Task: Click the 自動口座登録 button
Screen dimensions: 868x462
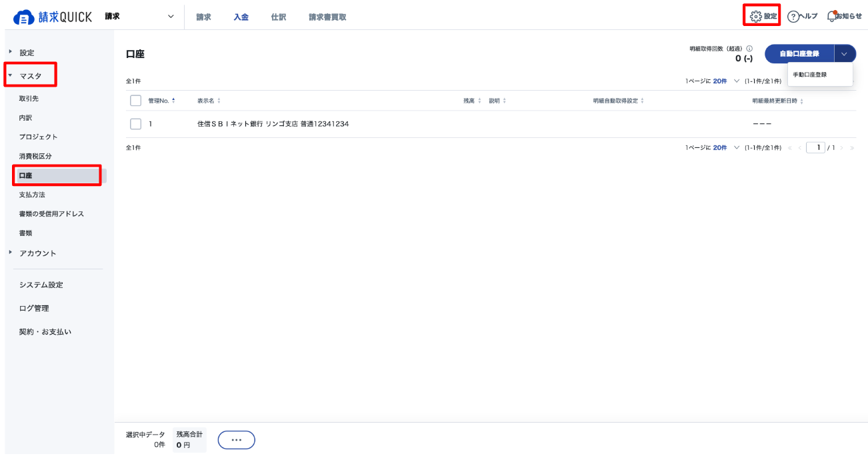Action: [799, 54]
